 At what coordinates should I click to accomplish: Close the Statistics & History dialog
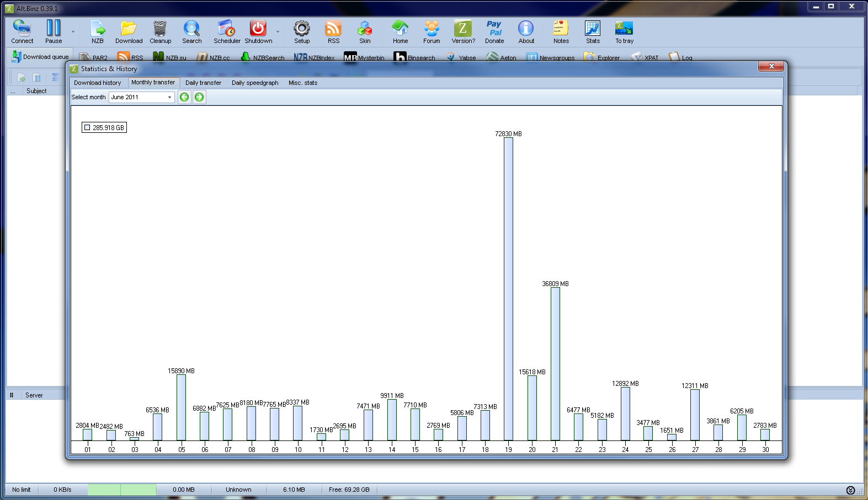[x=771, y=67]
